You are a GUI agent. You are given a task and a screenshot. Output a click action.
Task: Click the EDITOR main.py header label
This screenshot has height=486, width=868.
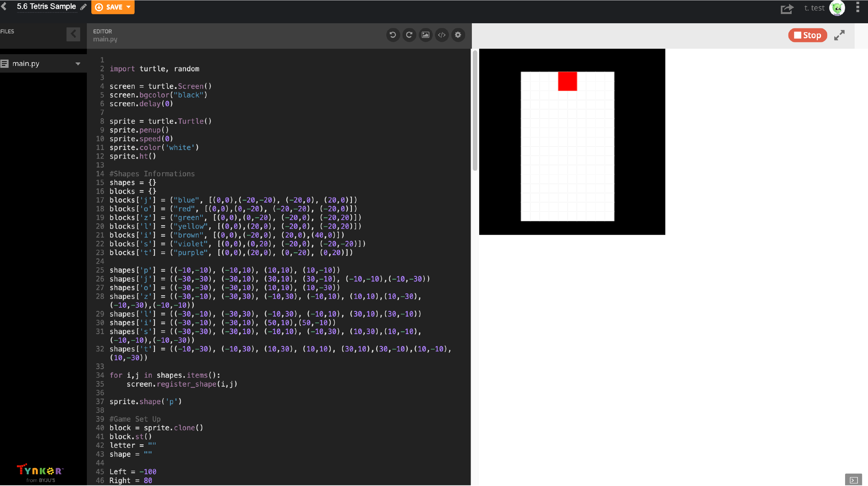[105, 35]
